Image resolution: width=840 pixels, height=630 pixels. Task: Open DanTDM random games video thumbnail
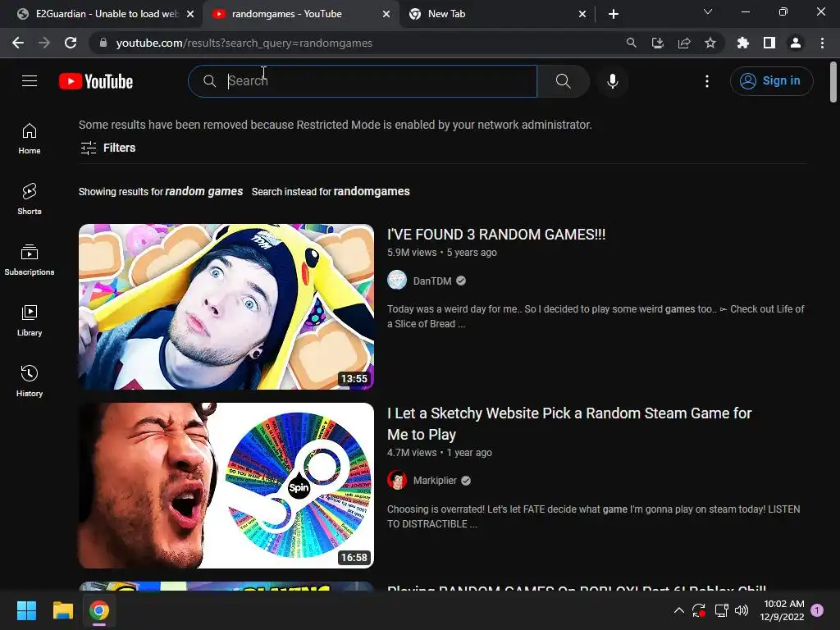pyautogui.click(x=226, y=307)
